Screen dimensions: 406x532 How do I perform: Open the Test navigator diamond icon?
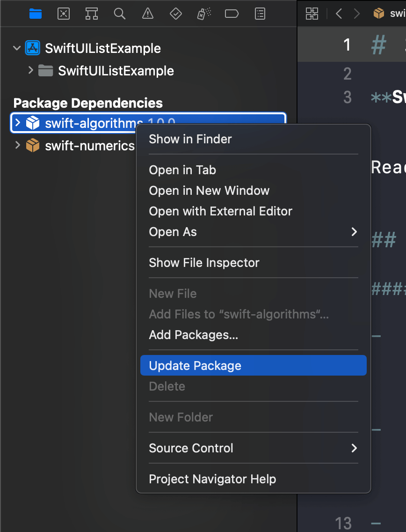tap(175, 14)
